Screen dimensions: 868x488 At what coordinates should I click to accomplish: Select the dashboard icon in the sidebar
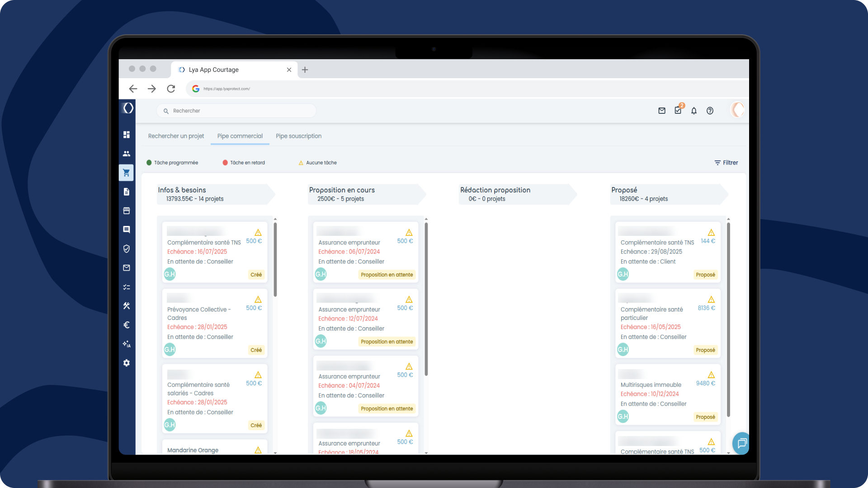tap(127, 134)
